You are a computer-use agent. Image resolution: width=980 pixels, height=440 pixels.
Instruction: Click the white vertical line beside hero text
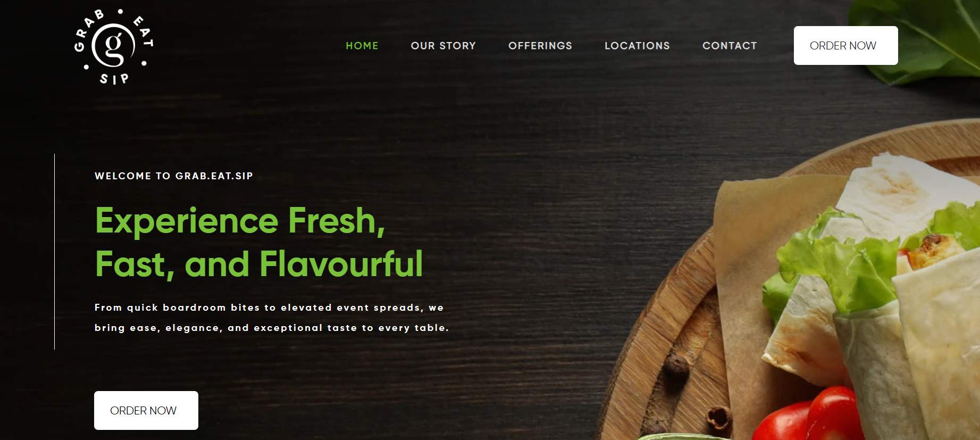54,252
